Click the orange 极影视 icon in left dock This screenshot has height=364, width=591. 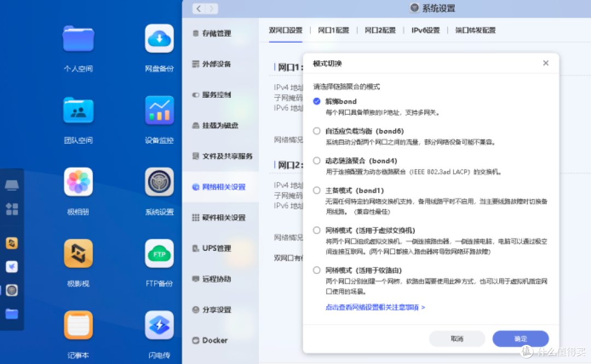(11, 243)
